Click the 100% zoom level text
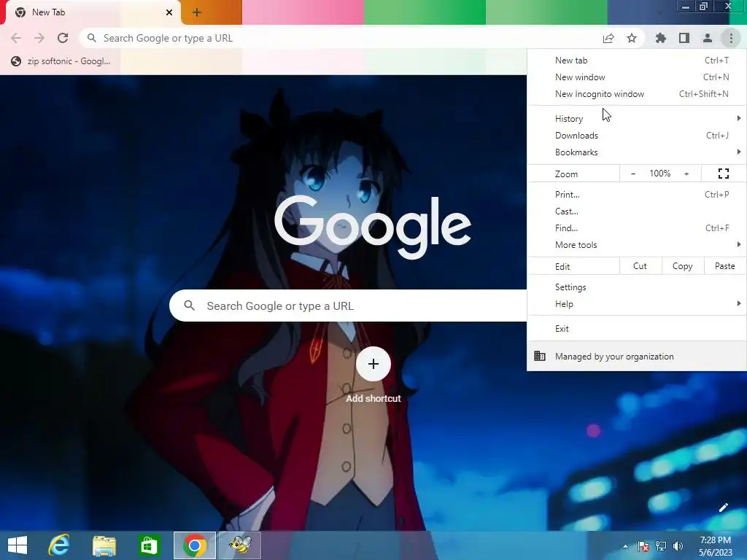Image resolution: width=747 pixels, height=560 pixels. pos(659,174)
